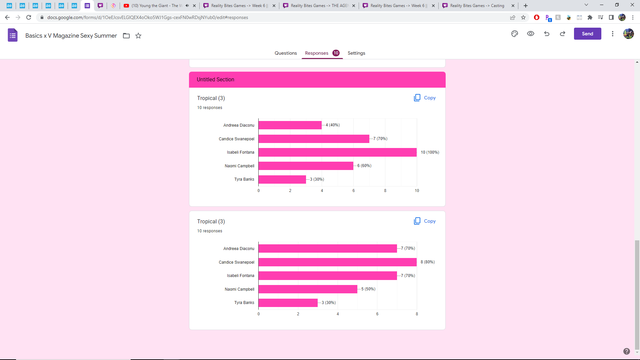Click the share this page icon
The width and height of the screenshot is (640, 360).
click(512, 18)
